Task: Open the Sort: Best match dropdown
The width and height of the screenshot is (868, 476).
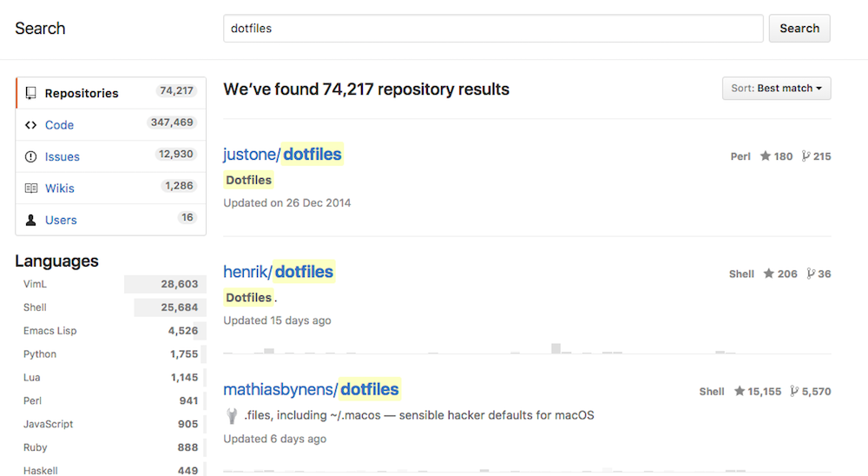Action: [x=776, y=88]
